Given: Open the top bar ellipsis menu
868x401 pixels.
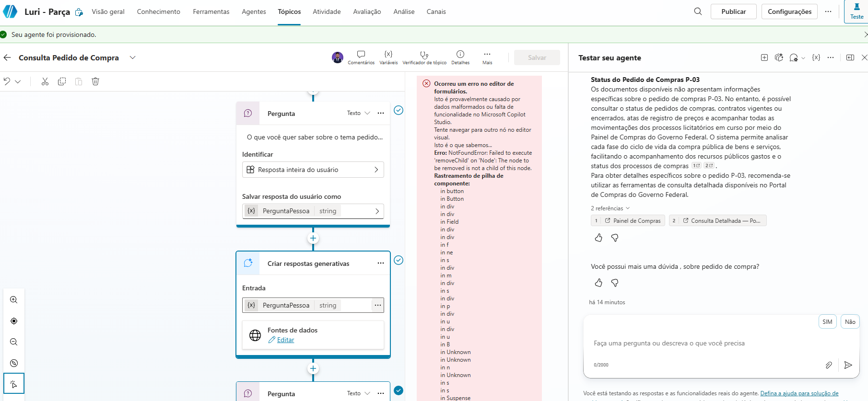Looking at the screenshot, I should pos(828,11).
